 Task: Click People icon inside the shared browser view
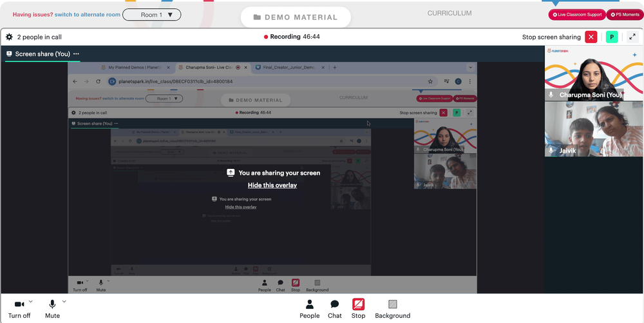[265, 286]
